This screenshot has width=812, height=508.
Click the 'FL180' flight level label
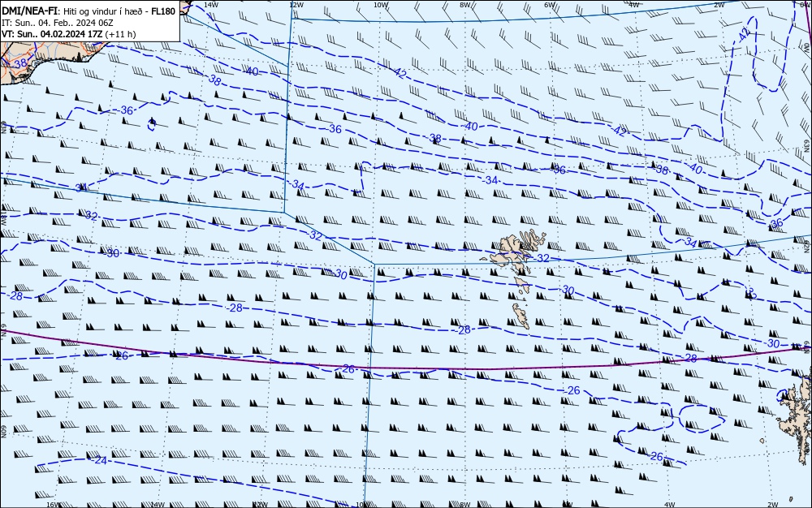point(163,11)
